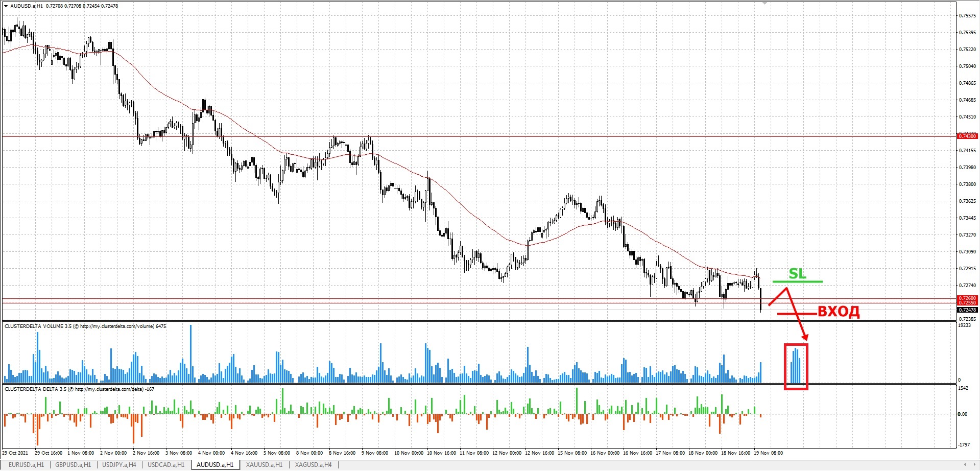Switch to the EURUSD.a,H1 chart tab

[x=26, y=465]
